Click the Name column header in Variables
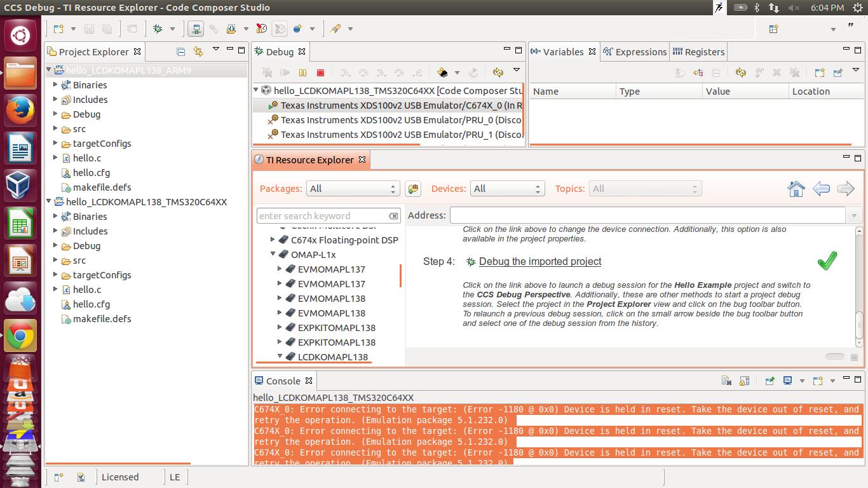Image resolution: width=868 pixels, height=488 pixels. [x=572, y=91]
